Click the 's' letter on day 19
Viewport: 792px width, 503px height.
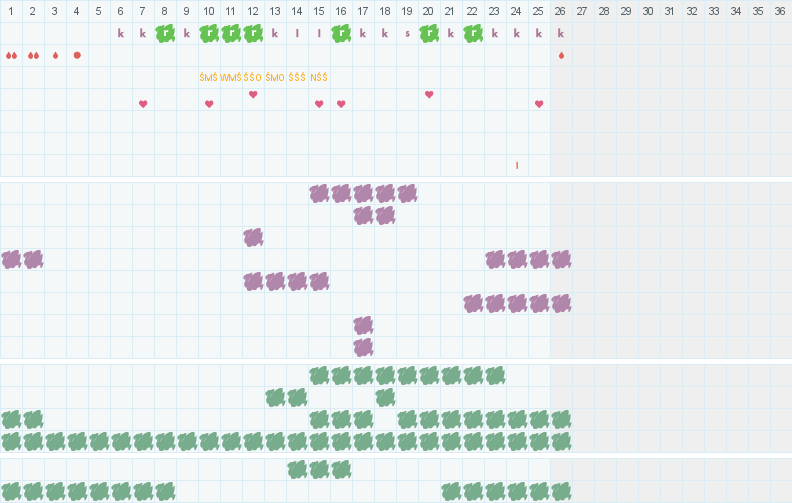coord(407,33)
